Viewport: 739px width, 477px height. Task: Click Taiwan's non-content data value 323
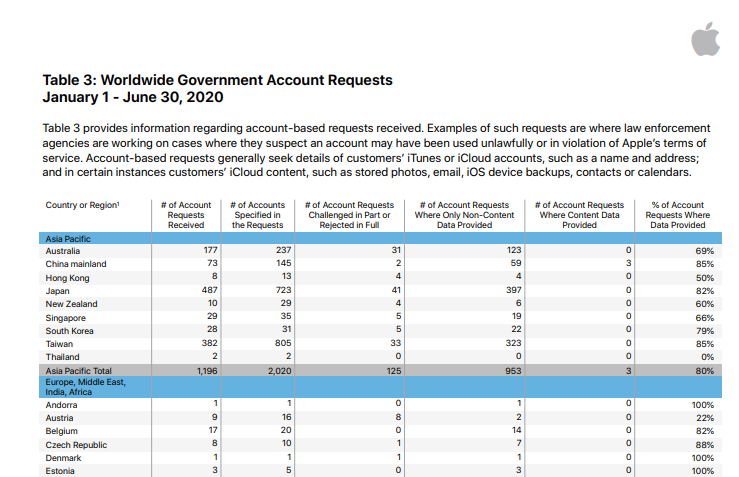pos(514,343)
